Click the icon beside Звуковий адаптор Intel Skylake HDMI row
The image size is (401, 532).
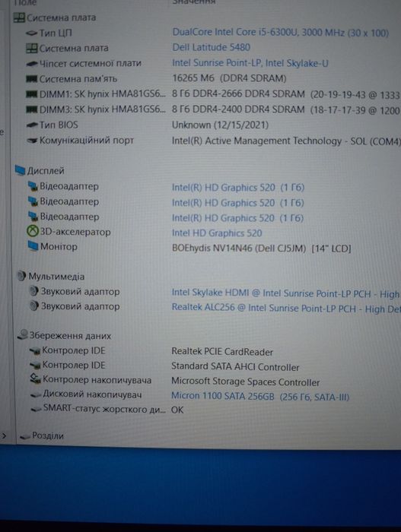pos(33,291)
